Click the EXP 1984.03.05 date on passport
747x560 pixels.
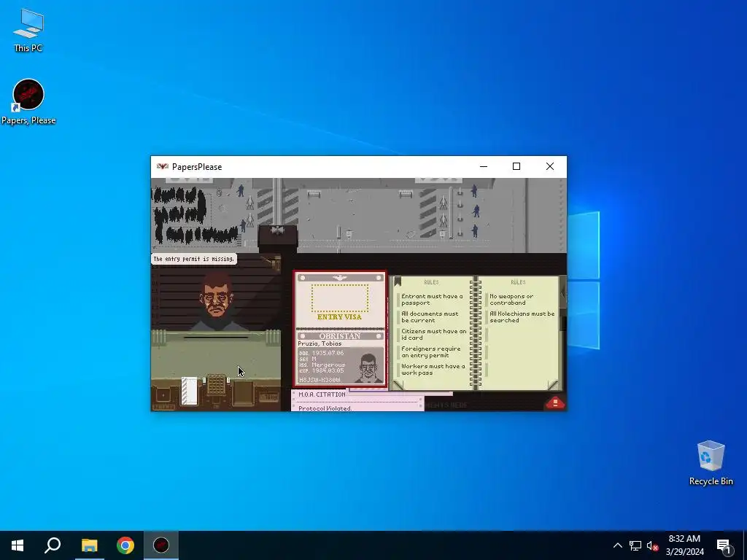click(321, 370)
